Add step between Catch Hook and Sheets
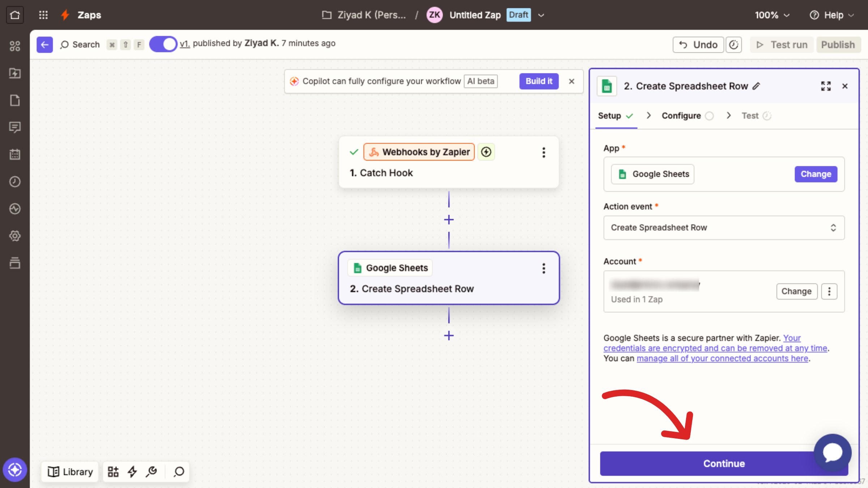The width and height of the screenshot is (868, 488). point(449,220)
